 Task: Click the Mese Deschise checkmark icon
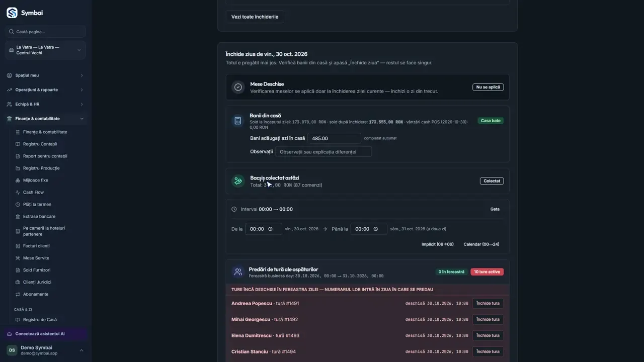pyautogui.click(x=238, y=87)
